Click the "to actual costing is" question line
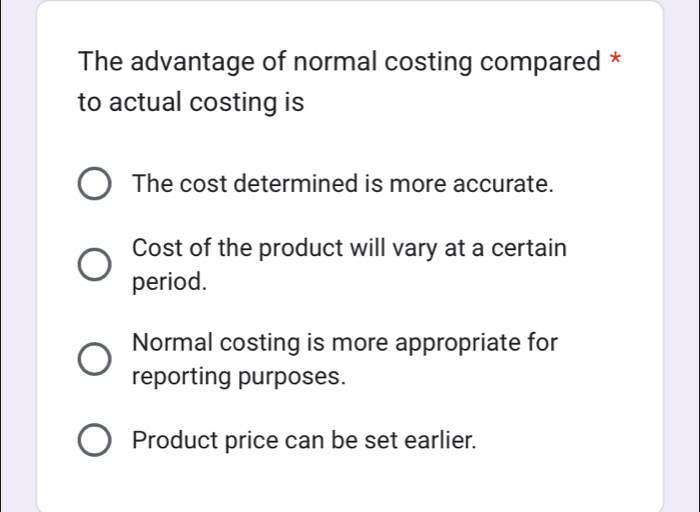The image size is (700, 512). pos(191,102)
